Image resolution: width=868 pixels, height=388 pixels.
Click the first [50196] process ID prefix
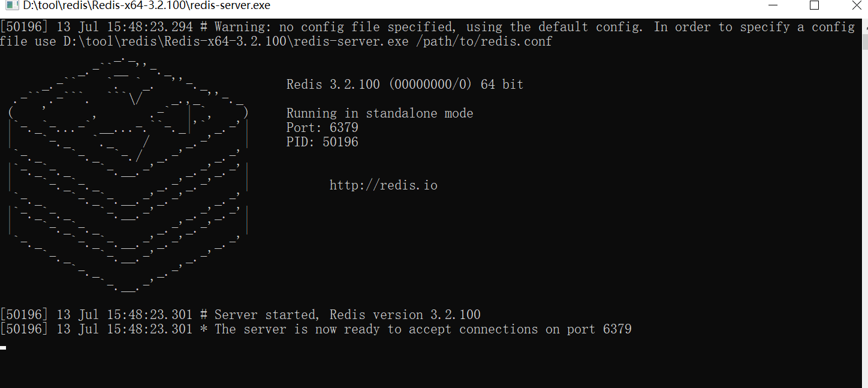24,27
